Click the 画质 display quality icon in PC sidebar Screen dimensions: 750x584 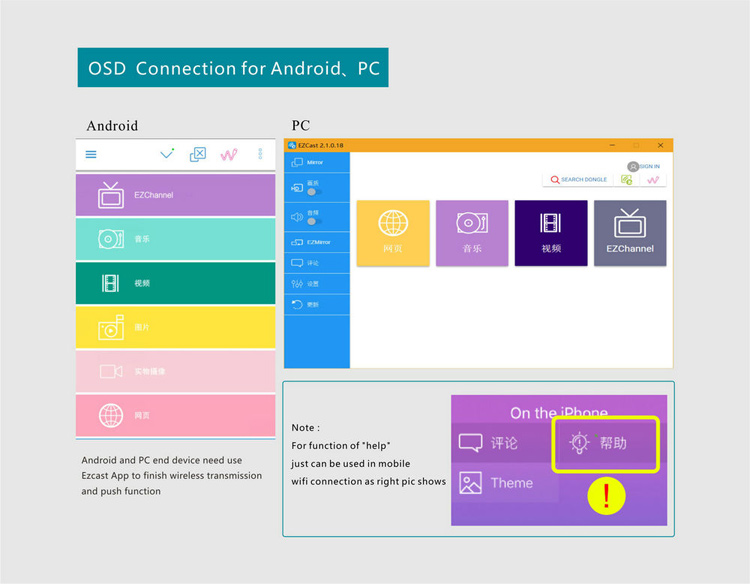tap(297, 187)
